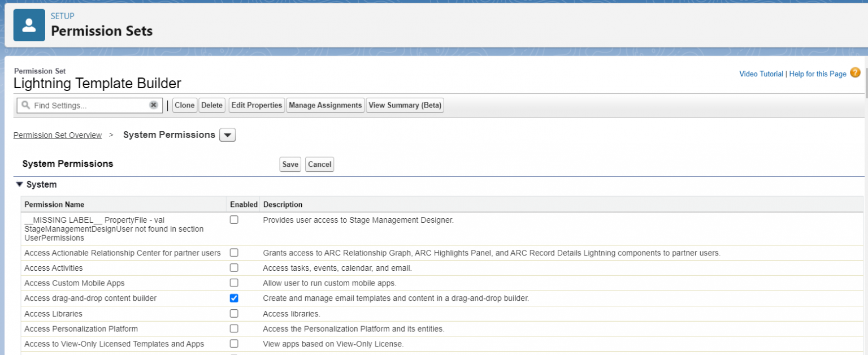Open the Video Tutorial link

tap(761, 73)
